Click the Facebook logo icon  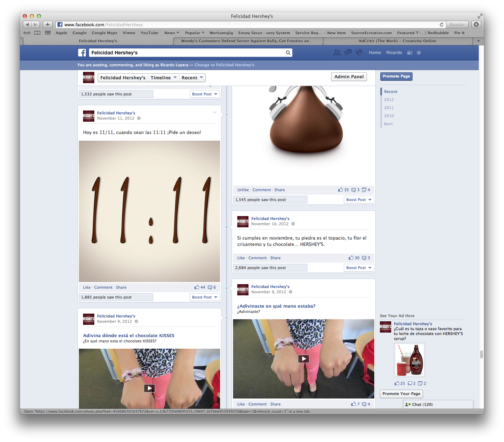click(82, 53)
